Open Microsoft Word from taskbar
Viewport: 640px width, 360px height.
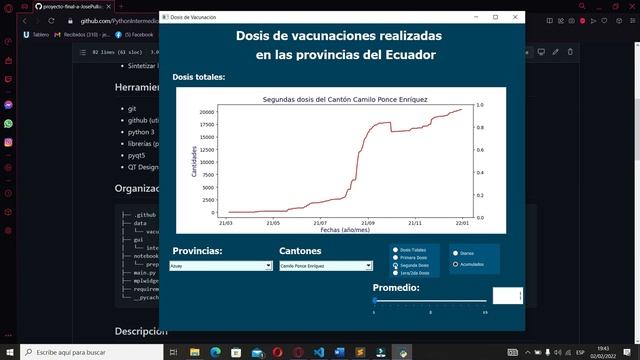click(x=339, y=352)
